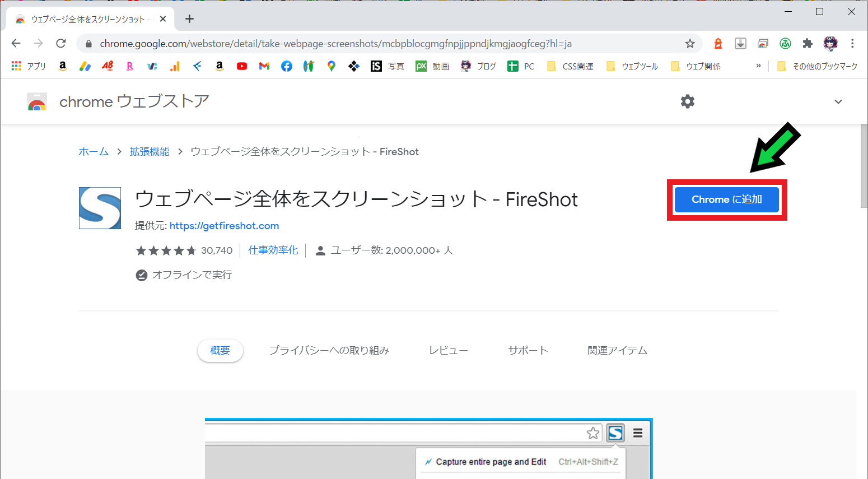Click the page vertical scrollbar
This screenshot has height=479, width=868.
click(864, 166)
